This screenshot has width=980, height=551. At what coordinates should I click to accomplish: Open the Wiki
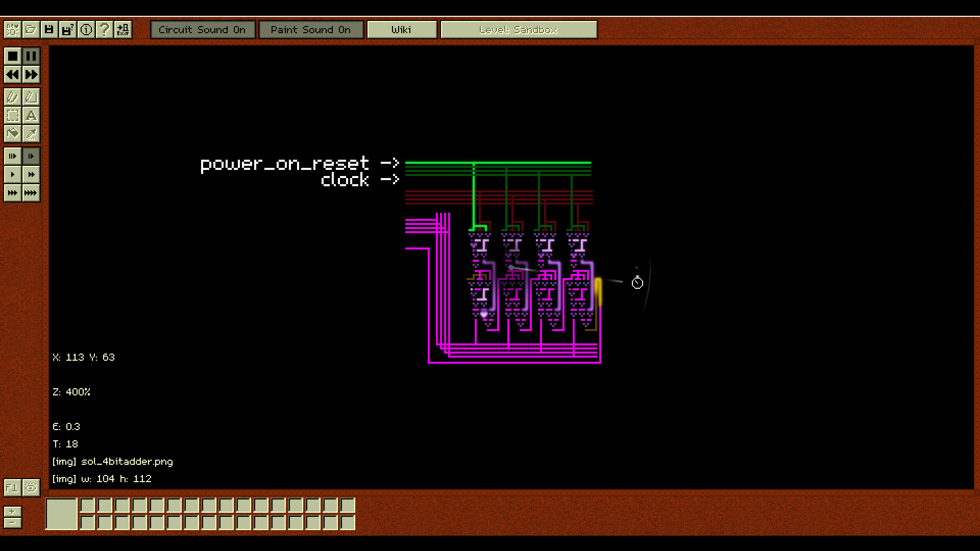[402, 29]
